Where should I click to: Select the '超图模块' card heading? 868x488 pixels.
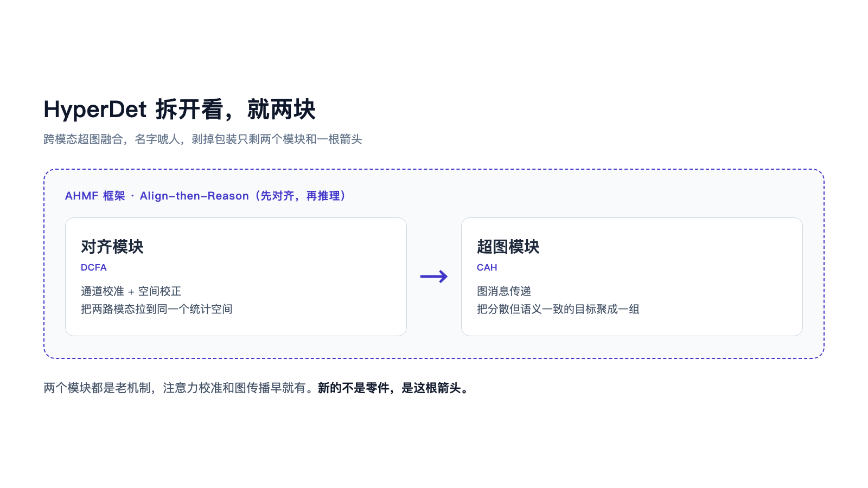tap(508, 247)
